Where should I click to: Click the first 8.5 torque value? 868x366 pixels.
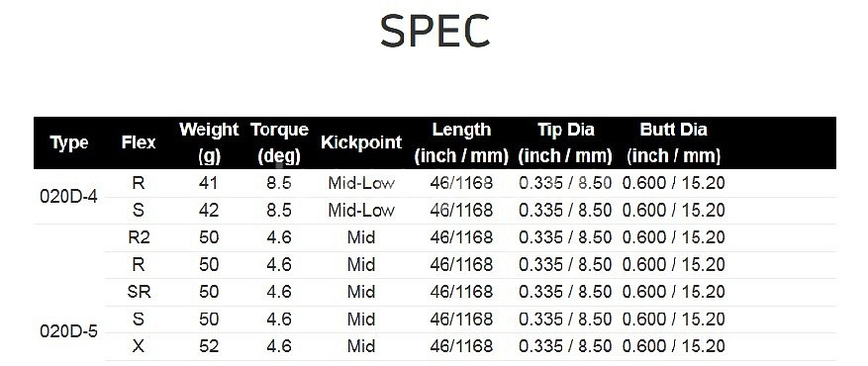pyautogui.click(x=279, y=183)
